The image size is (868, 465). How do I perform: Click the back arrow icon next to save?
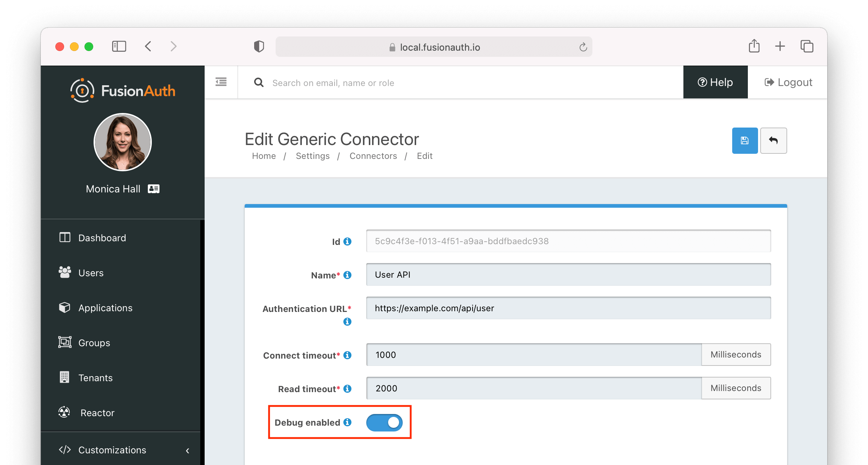[773, 140]
